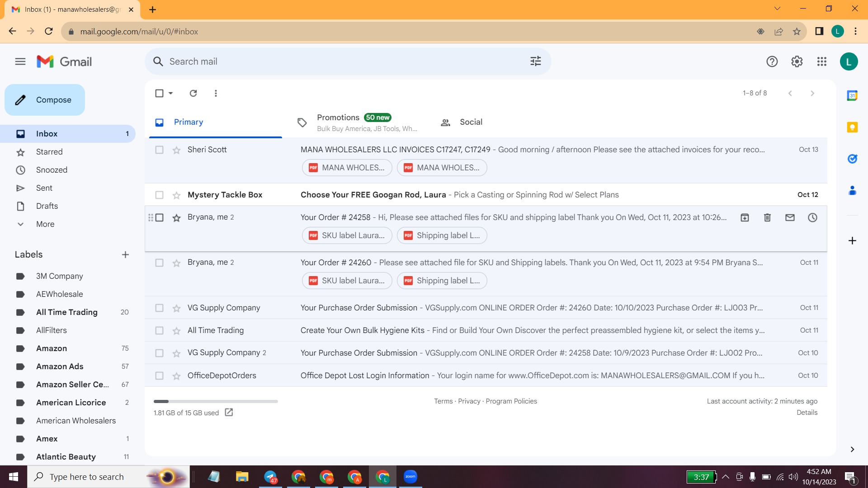Open File Explorer from the taskbar
868x488 pixels.
pos(242,477)
